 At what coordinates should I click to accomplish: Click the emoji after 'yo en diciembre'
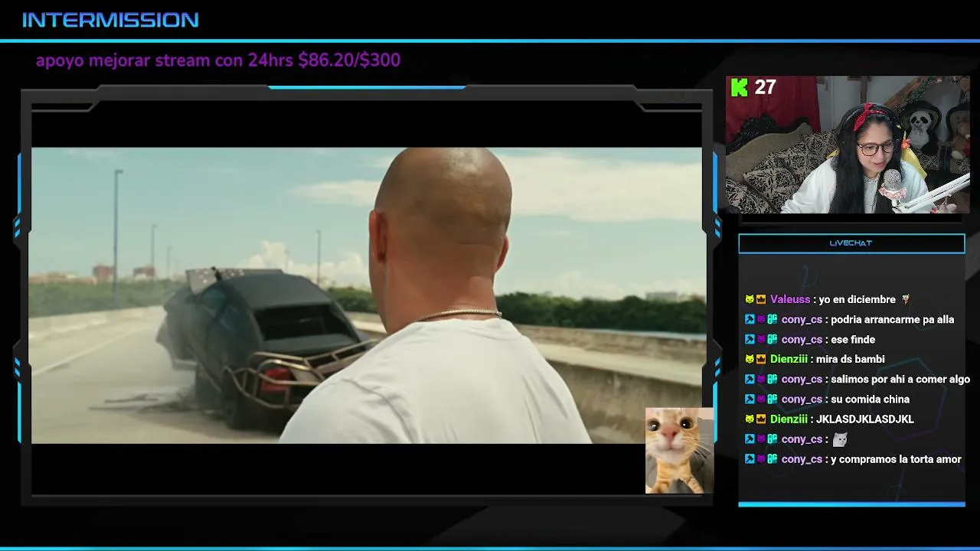906,300
